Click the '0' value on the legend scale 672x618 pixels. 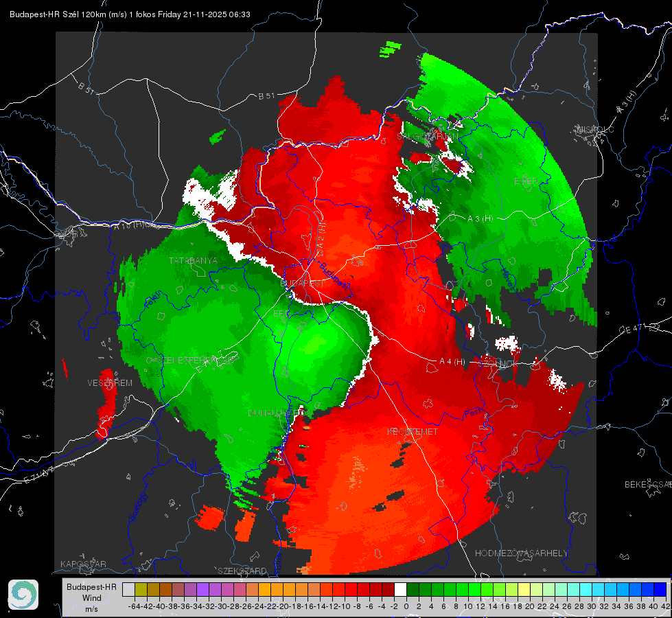(406, 606)
